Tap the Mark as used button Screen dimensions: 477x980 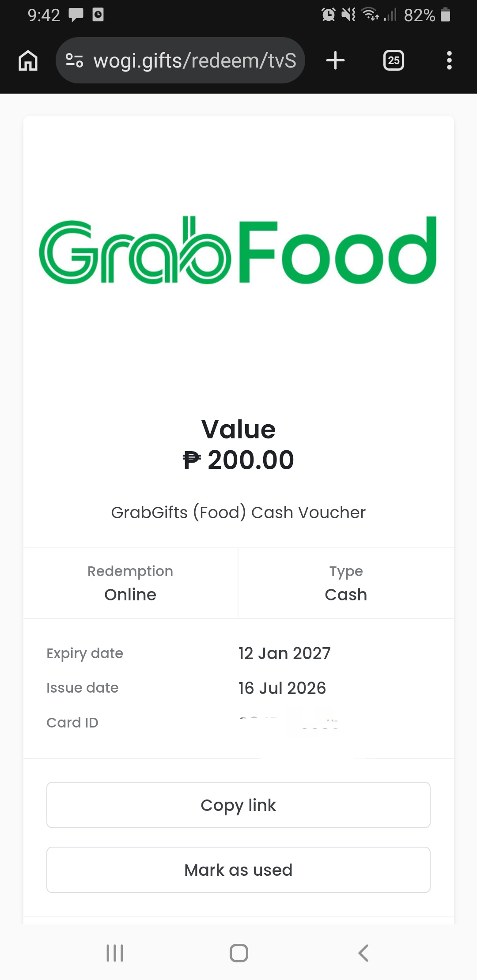coord(238,870)
